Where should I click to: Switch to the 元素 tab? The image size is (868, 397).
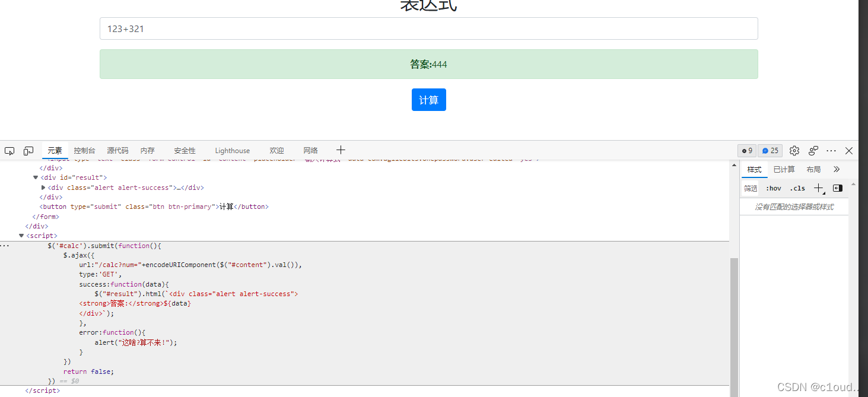[55, 151]
